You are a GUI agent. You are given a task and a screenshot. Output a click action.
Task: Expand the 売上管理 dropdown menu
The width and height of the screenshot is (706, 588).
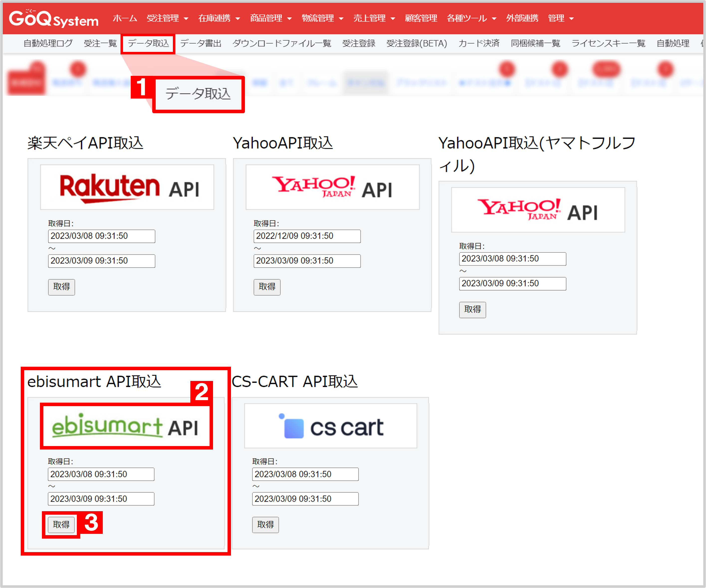tap(374, 18)
